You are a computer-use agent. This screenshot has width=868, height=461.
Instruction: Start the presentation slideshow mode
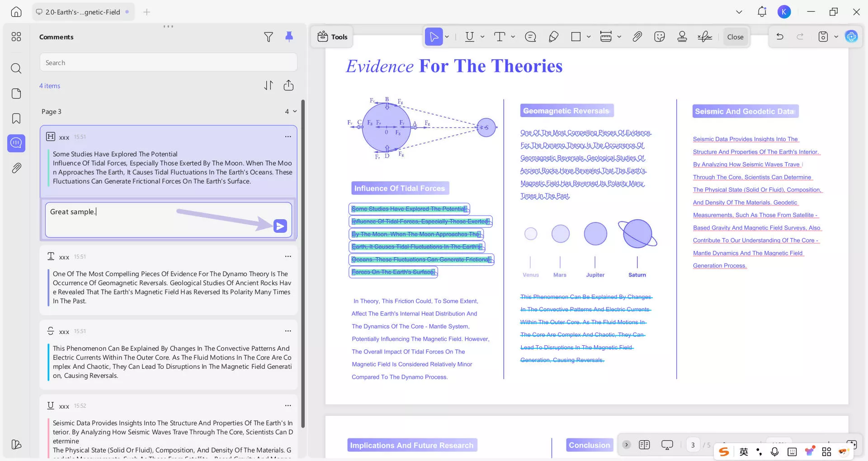click(x=667, y=445)
